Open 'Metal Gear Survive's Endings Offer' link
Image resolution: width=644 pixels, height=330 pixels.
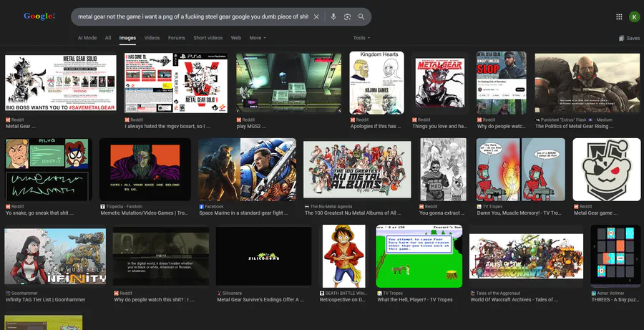click(x=260, y=300)
